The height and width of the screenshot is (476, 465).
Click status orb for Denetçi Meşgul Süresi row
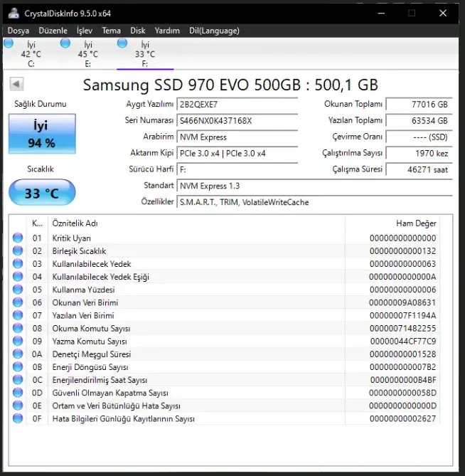[x=18, y=354]
